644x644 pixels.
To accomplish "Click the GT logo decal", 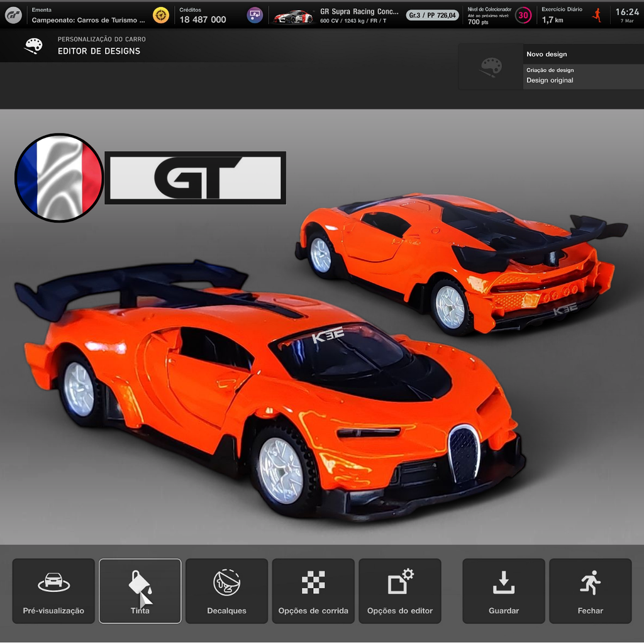I will (x=196, y=178).
